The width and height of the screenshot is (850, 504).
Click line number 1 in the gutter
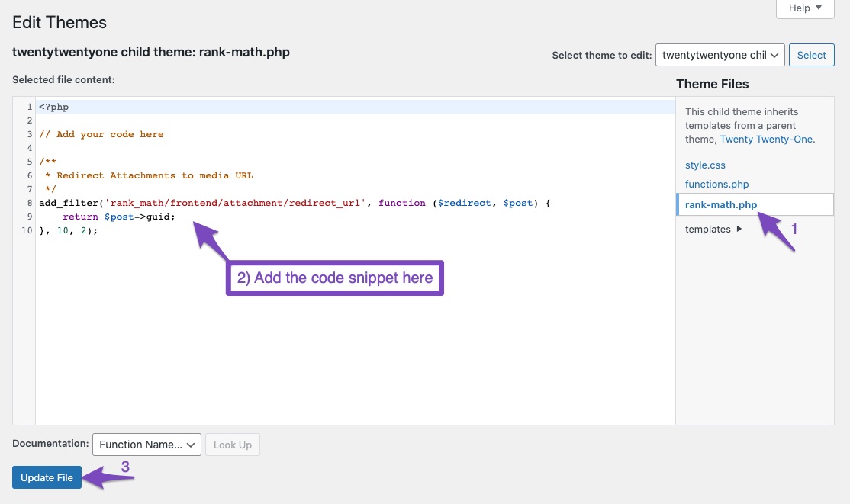[30, 107]
